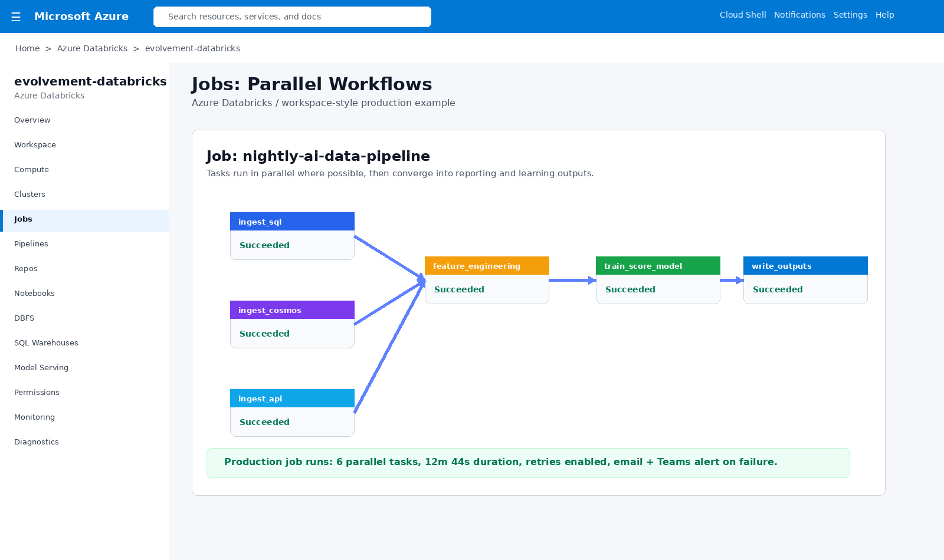The height and width of the screenshot is (560, 944).
Task: Click the Job: nightly-ai-data-pipeline heading
Action: point(318,156)
